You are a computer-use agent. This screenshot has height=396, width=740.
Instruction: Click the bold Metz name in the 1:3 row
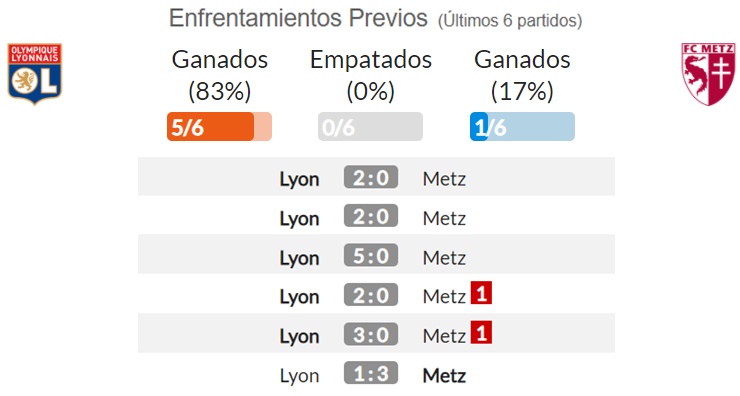pos(444,376)
